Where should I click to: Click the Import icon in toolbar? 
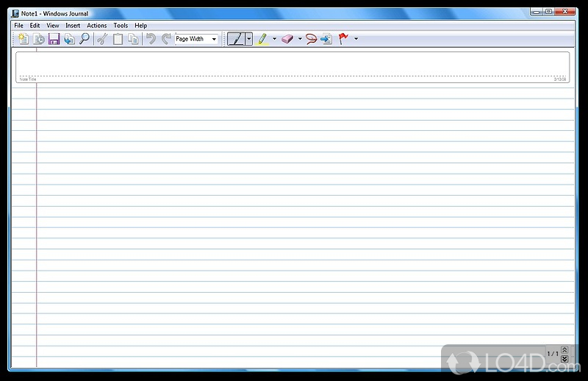pyautogui.click(x=69, y=39)
